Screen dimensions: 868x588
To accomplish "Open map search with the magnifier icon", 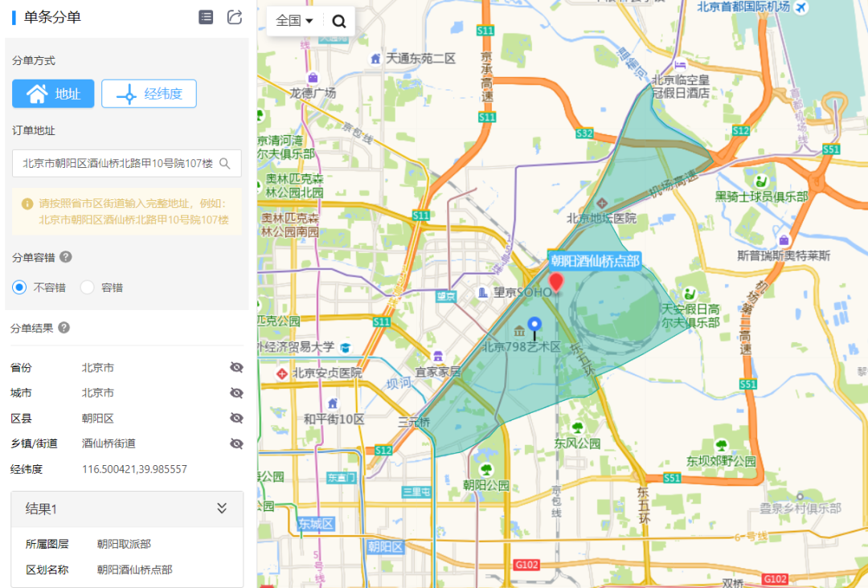I will pyautogui.click(x=338, y=20).
